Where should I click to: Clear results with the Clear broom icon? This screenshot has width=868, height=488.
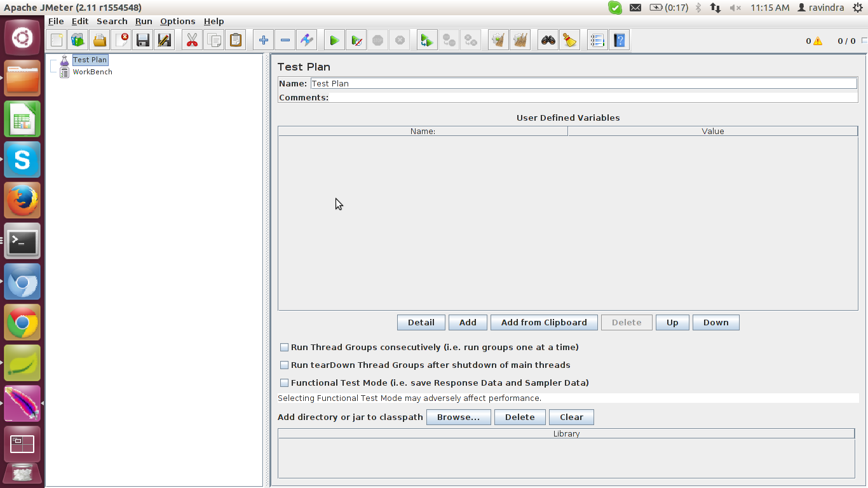point(498,41)
